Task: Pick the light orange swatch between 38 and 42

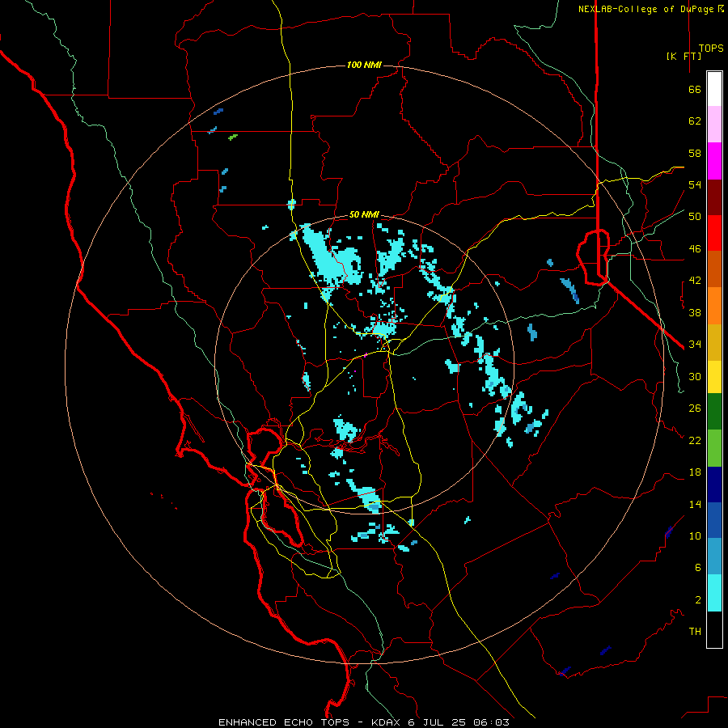Action: [714, 306]
